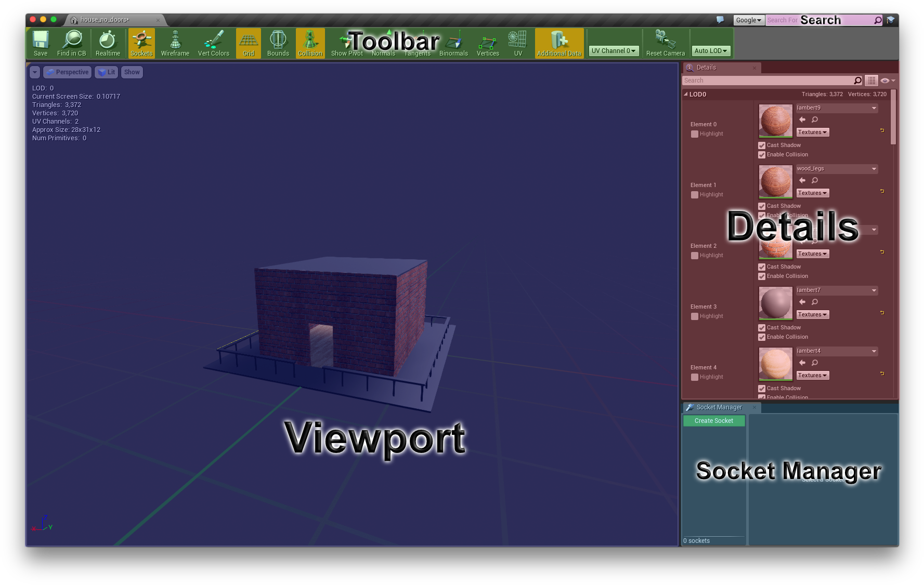Viewport: 924px width, 585px height.
Task: Display vertex Normals
Action: [383, 43]
